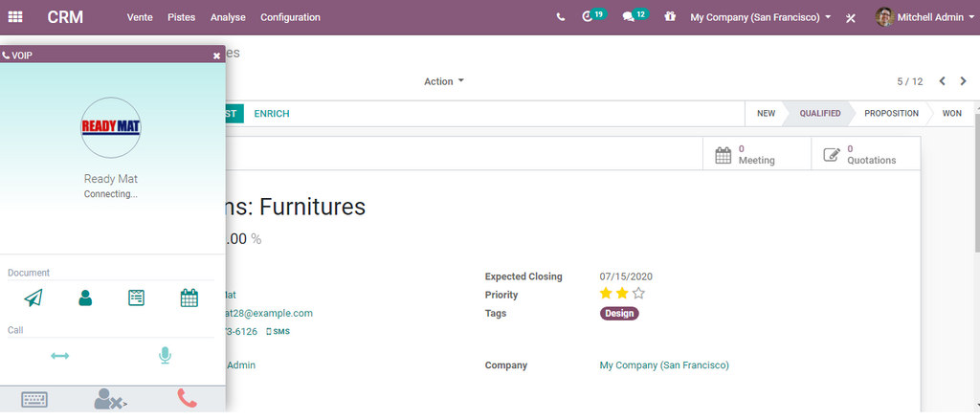
Task: Schedule activity with calendar icon
Action: pos(189,298)
